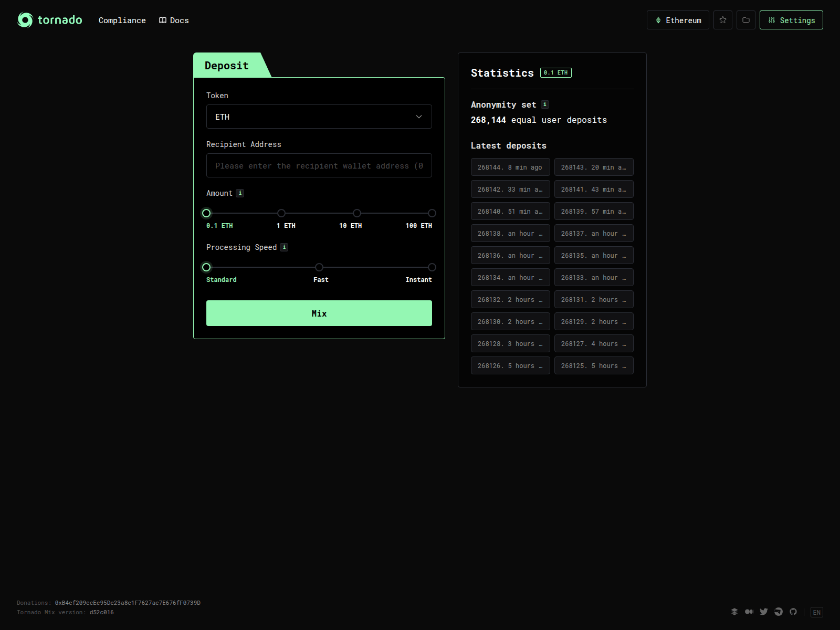Choose the Instant processing speed
Screen dimensions: 840x630
pyautogui.click(x=432, y=267)
